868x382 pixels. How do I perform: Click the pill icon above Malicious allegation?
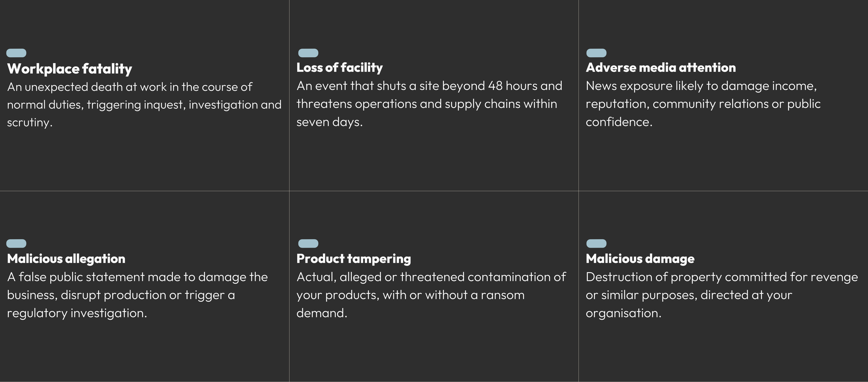[16, 243]
